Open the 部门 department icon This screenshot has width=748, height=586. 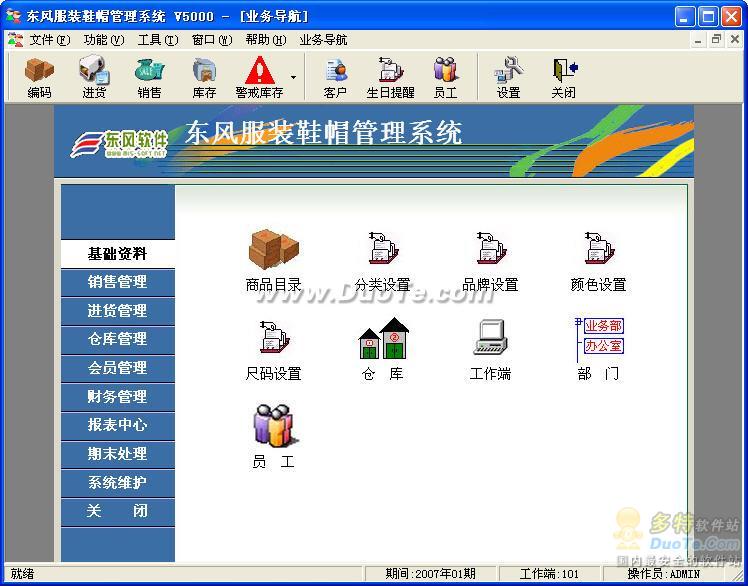coord(598,350)
